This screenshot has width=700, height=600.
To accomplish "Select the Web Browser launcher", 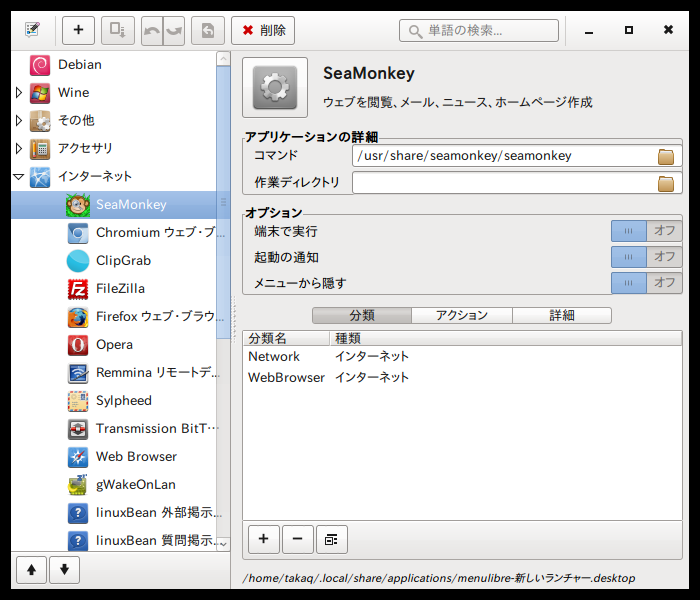I will coord(114,457).
